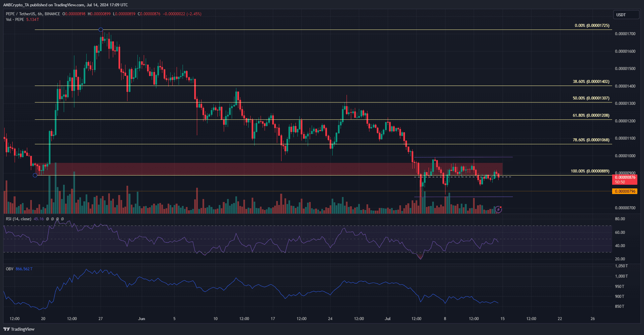This screenshot has width=644, height=335.
Task: Click the Vol · PEPE indicator legend
Action: [15, 20]
